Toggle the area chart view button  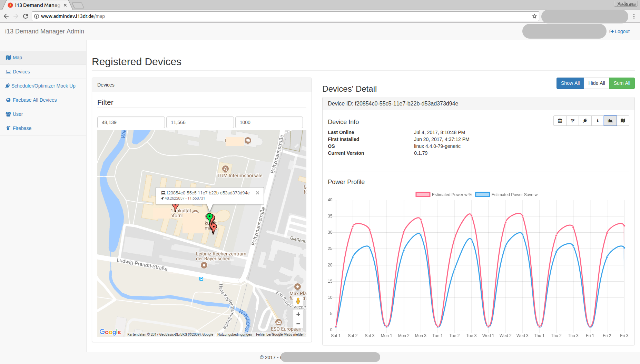click(610, 121)
